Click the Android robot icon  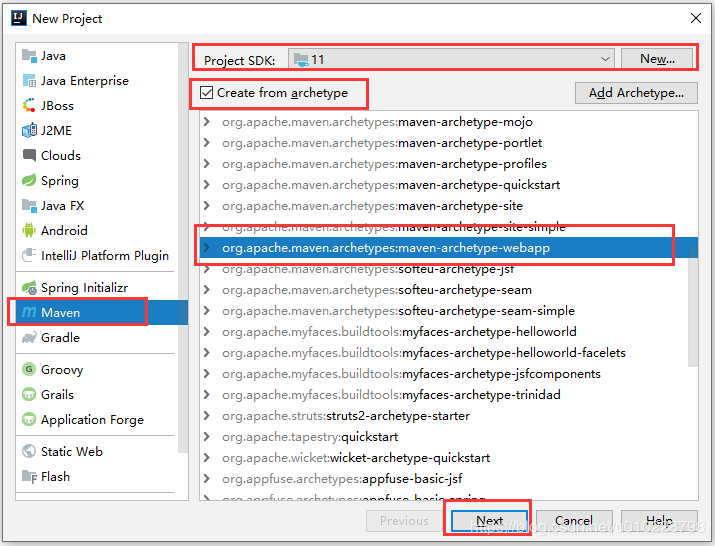pos(29,230)
